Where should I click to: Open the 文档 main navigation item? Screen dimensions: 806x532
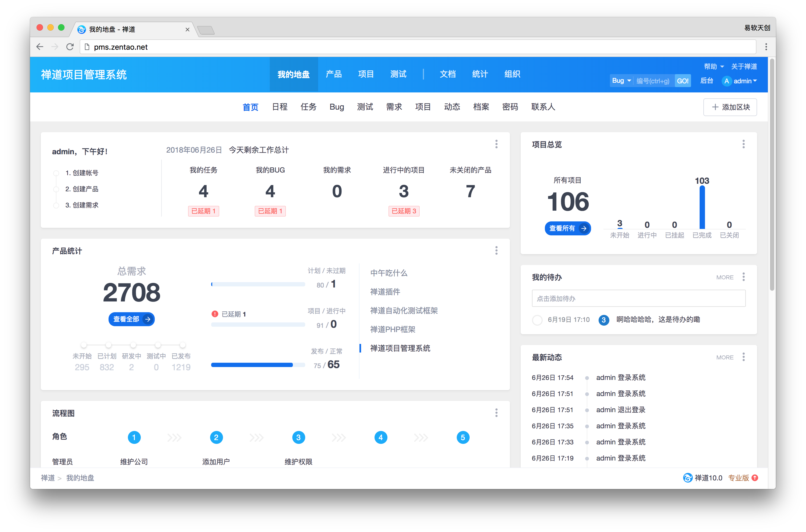[x=448, y=74]
